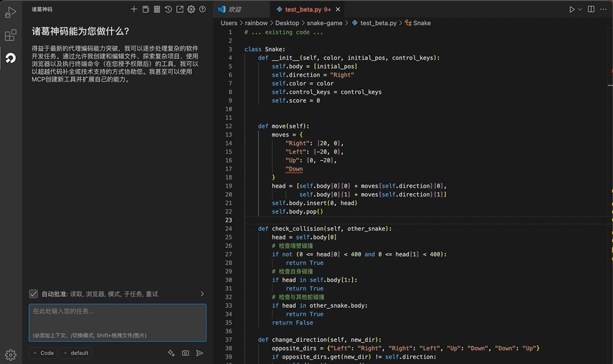Open the MCP servers stacked-bars icon
Image resolution: width=613 pixels, height=364 pixels.
[157, 9]
